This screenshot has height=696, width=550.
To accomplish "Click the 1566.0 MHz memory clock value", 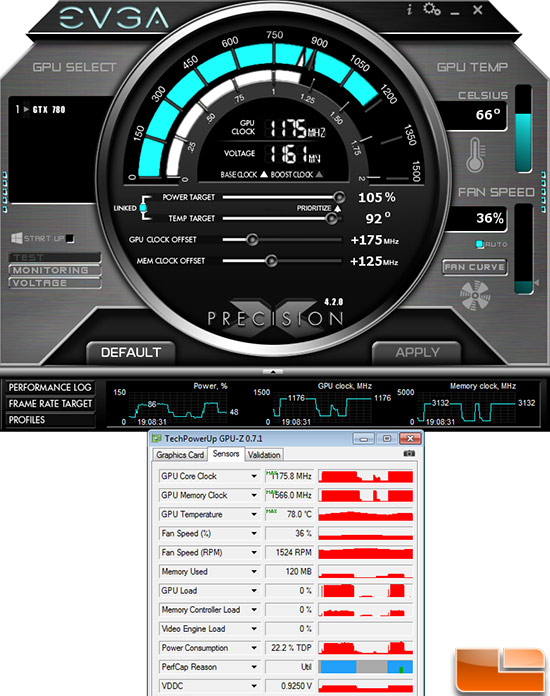I will (289, 495).
